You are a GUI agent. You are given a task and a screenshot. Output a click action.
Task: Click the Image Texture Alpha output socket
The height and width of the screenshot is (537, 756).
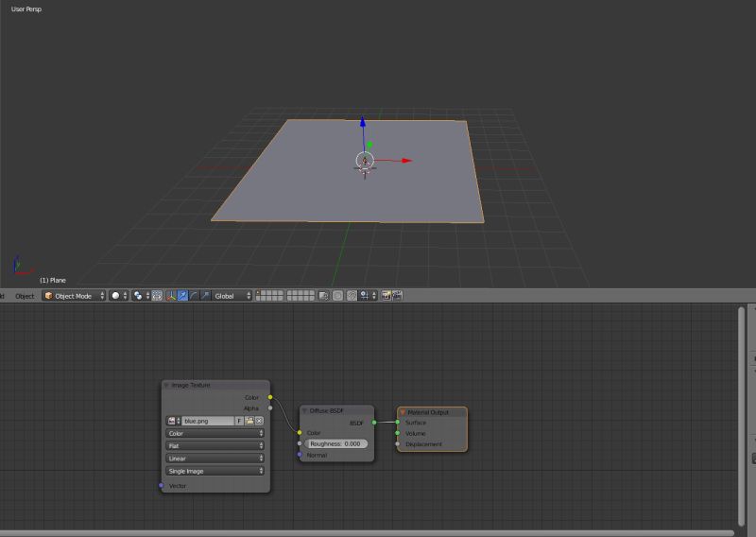(x=270, y=408)
